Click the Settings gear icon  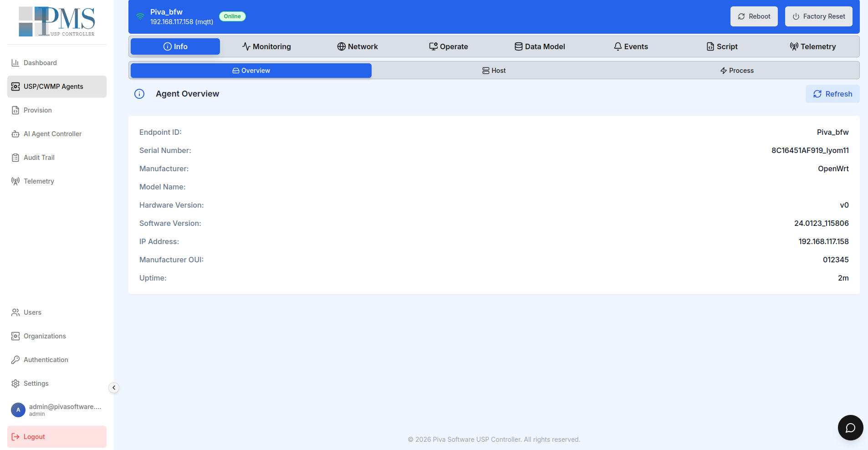pos(15,384)
